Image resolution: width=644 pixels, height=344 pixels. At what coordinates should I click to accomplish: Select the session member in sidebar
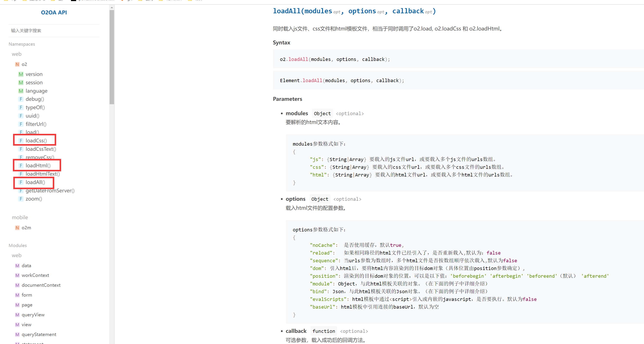(x=34, y=83)
